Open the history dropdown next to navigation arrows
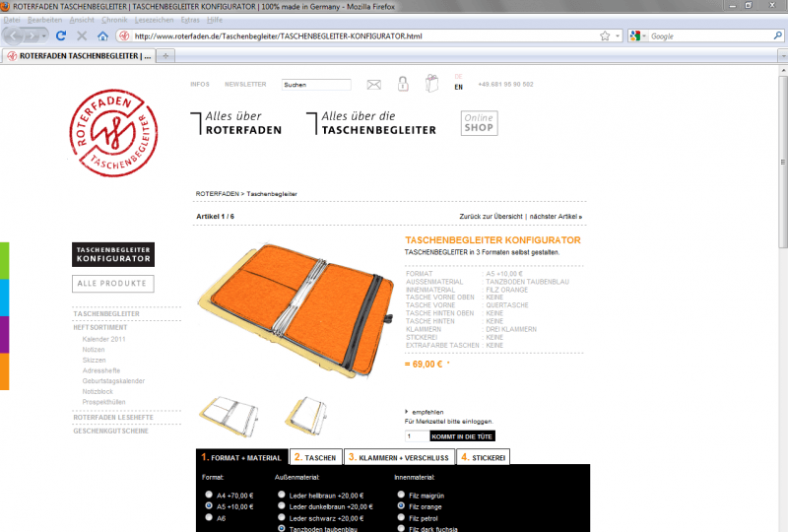The width and height of the screenshot is (788, 532). pyautogui.click(x=44, y=36)
